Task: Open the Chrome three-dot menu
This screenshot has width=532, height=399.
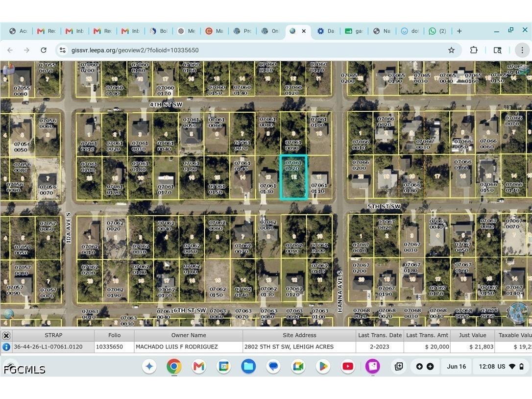Action: (522, 50)
